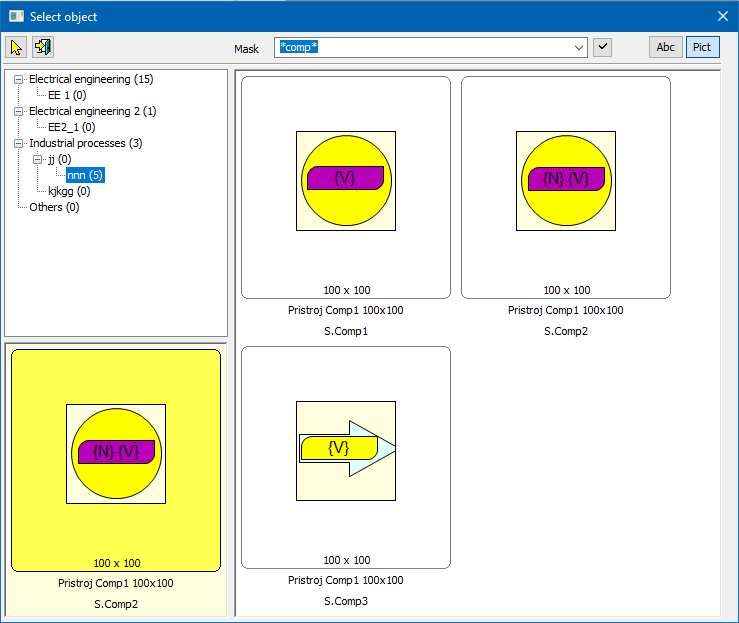Switch to Abc text list view
The height and width of the screenshot is (623, 739).
[x=665, y=47]
